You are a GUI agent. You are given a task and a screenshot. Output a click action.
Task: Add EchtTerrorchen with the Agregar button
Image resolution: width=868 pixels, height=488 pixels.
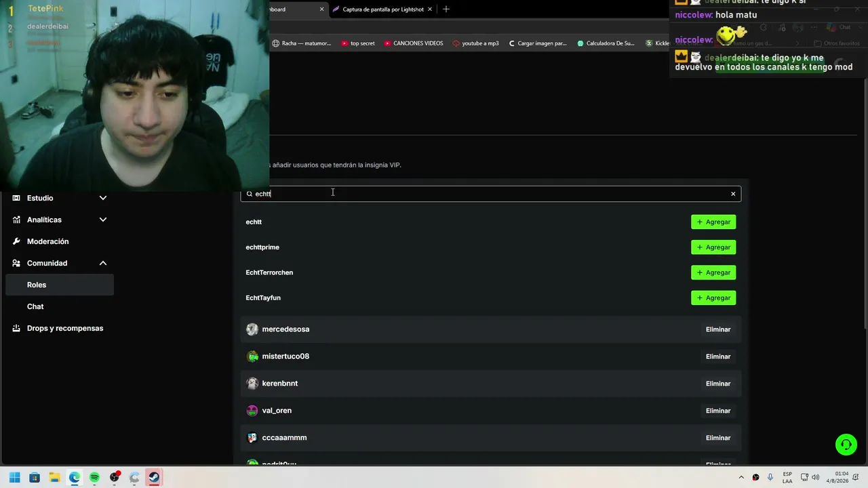pos(713,272)
